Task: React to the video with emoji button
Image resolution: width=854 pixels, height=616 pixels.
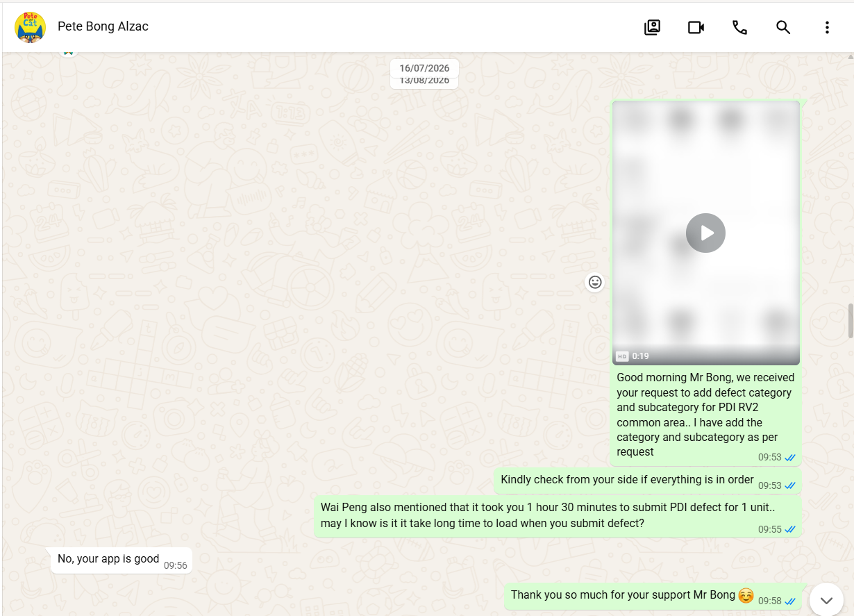Action: [x=594, y=282]
